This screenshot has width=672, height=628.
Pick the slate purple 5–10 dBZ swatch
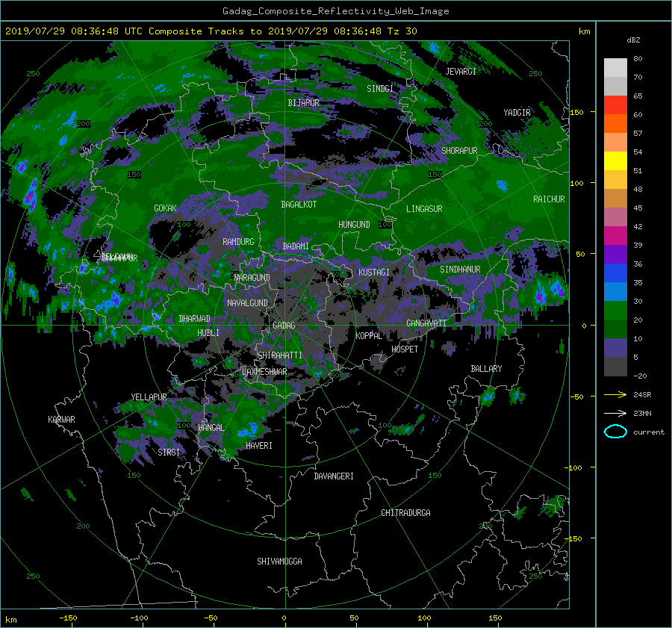pos(615,348)
